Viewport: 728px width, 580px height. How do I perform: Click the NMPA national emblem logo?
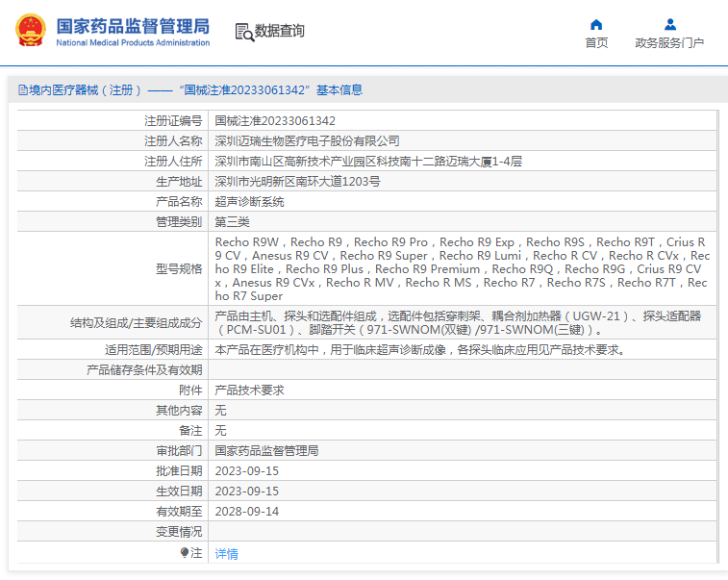30,30
